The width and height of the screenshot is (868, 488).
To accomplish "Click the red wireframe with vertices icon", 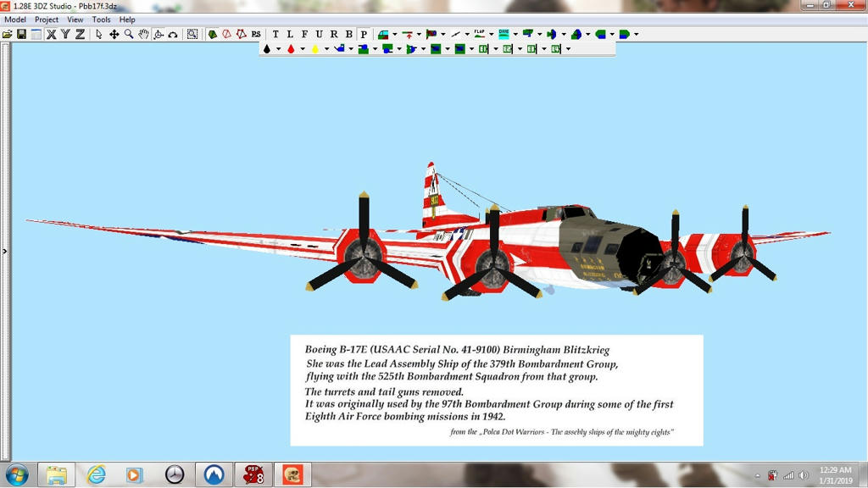I will pyautogui.click(x=242, y=34).
